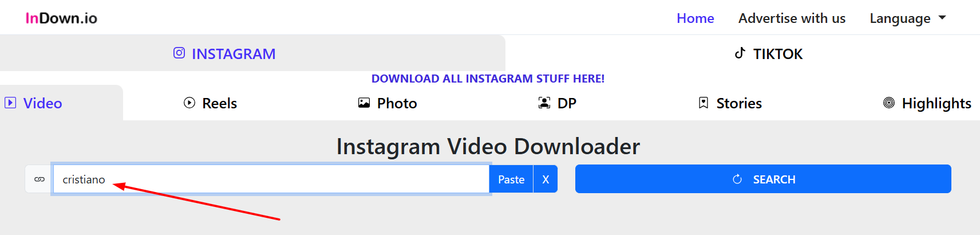Click the Photo image icon
Image resolution: width=980 pixels, height=235 pixels.
tap(364, 103)
